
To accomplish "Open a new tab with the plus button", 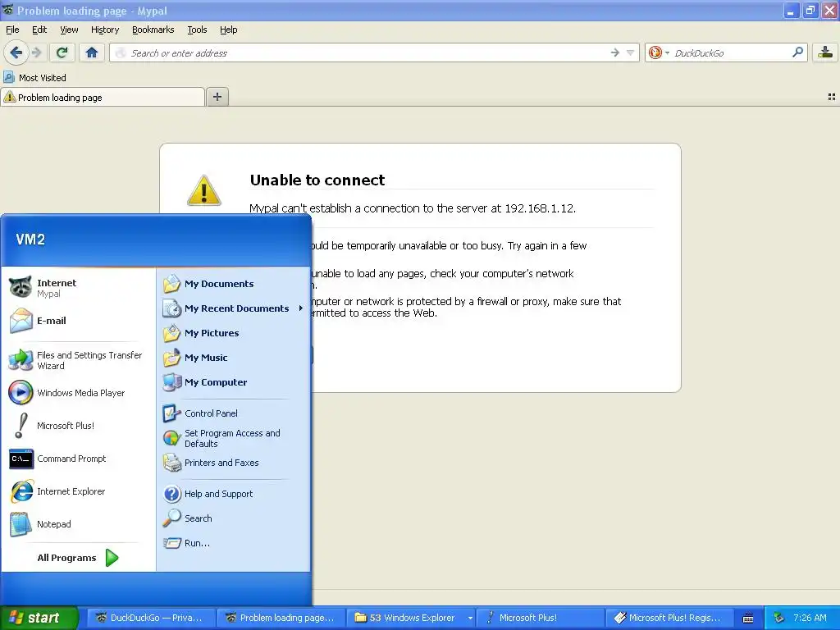I will (x=217, y=97).
